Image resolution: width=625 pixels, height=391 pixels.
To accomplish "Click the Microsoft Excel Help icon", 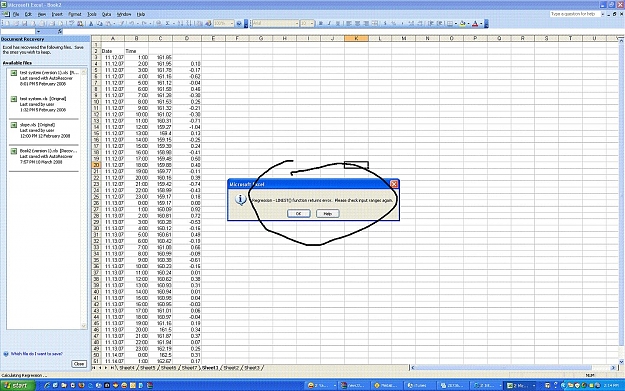I will click(x=239, y=24).
